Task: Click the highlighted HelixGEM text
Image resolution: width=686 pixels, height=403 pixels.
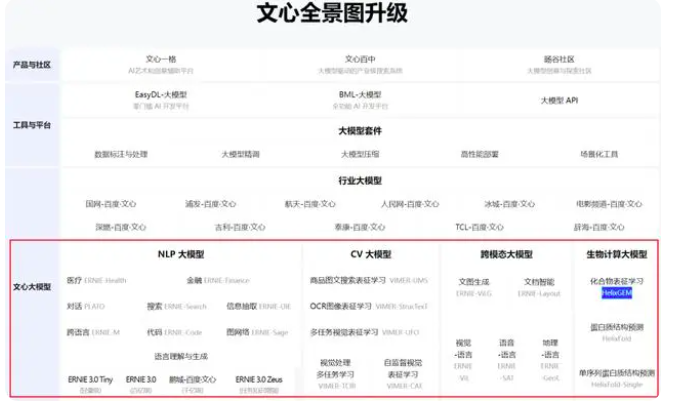Action: coord(616,293)
